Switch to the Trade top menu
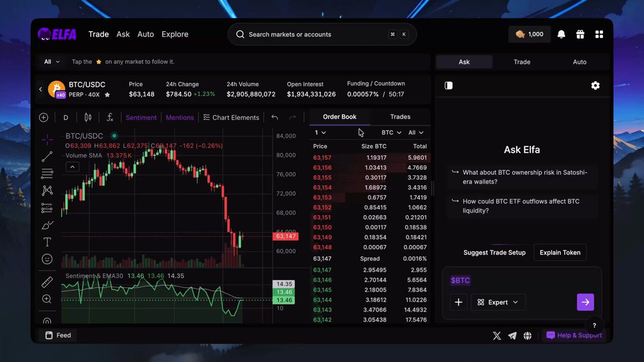This screenshot has height=362, width=644. point(99,34)
